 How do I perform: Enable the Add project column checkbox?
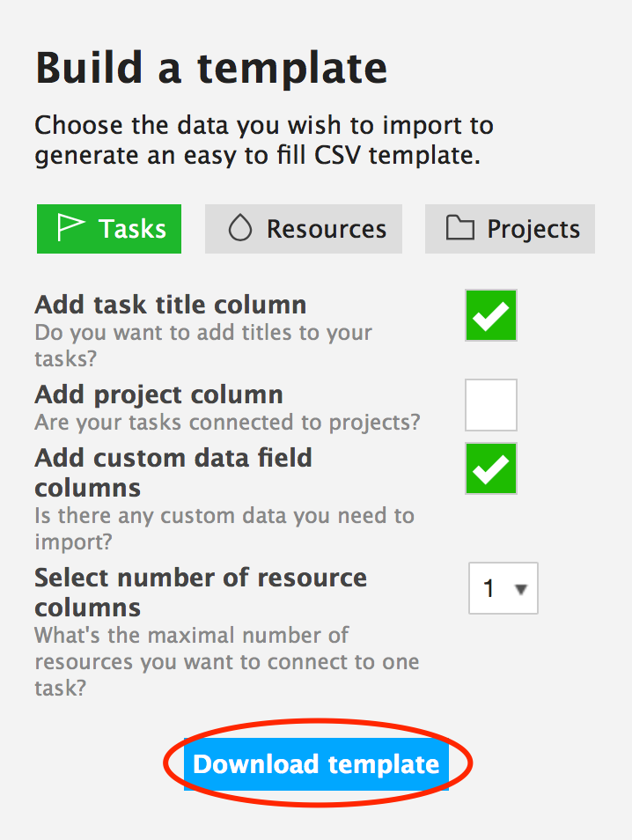[x=491, y=405]
